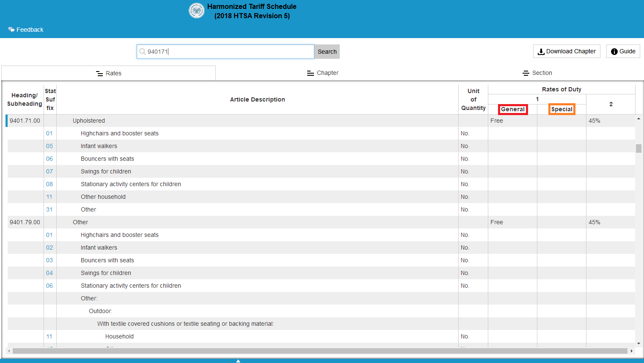644x363 pixels.
Task: Click the horizontal scroll right arrow
Action: 631,351
